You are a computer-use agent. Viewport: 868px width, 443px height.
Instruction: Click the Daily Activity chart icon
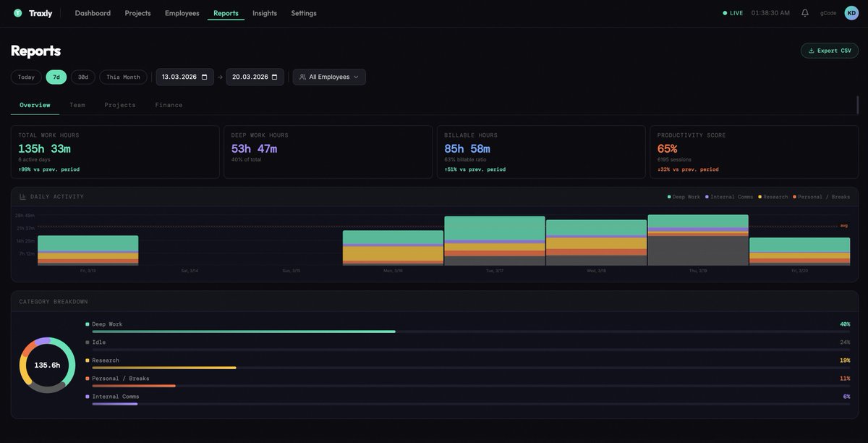tap(22, 197)
